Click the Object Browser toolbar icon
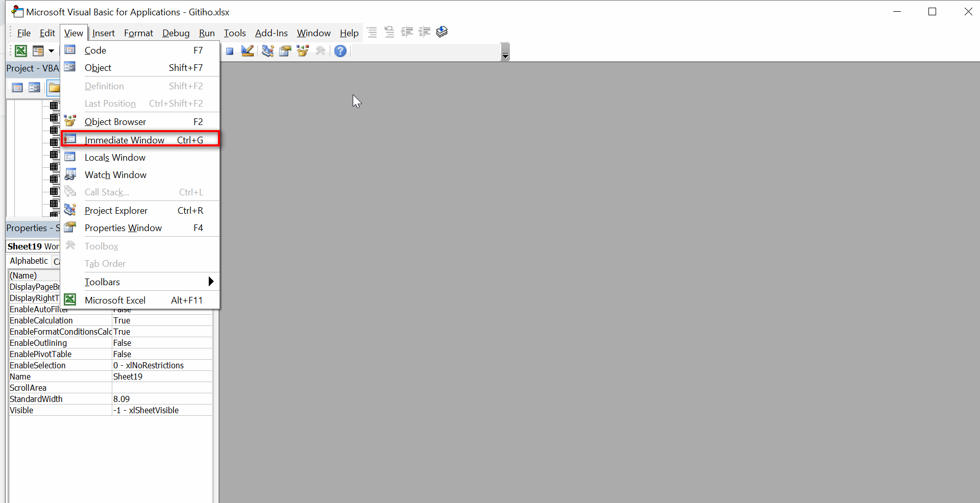The height and width of the screenshot is (503, 980). click(x=303, y=51)
